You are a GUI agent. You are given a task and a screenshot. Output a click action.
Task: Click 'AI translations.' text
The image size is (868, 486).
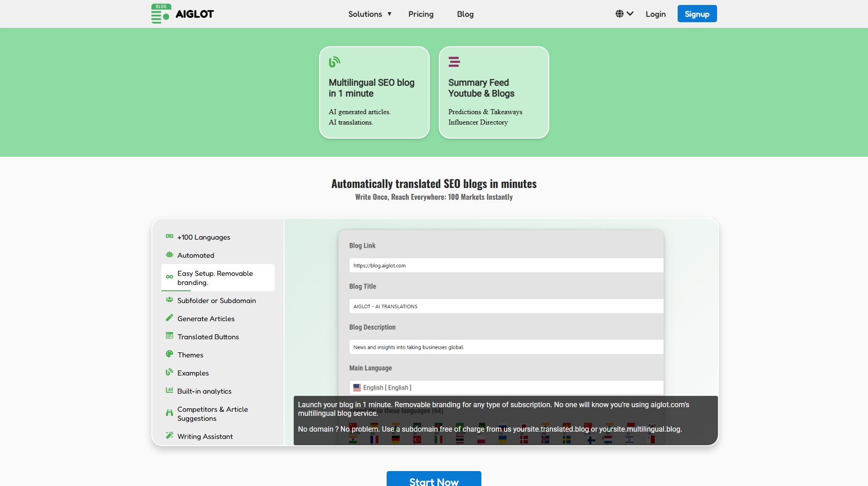click(351, 122)
